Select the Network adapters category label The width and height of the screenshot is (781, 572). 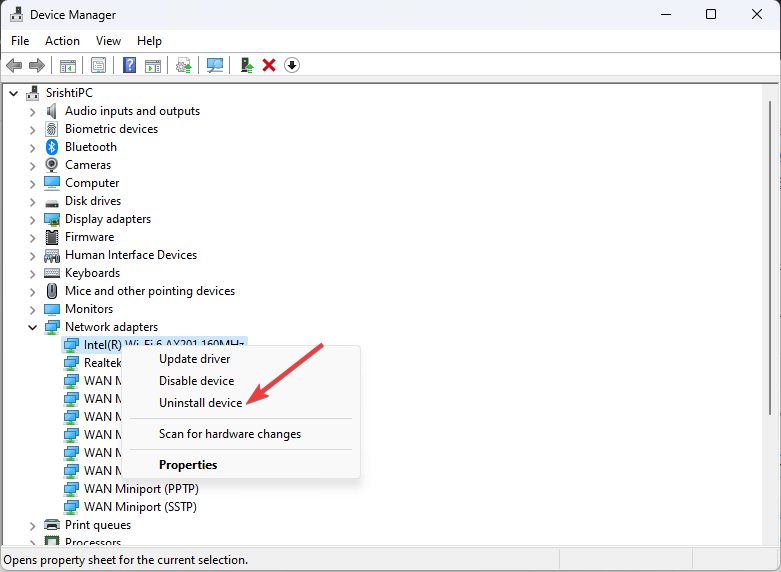tap(112, 327)
